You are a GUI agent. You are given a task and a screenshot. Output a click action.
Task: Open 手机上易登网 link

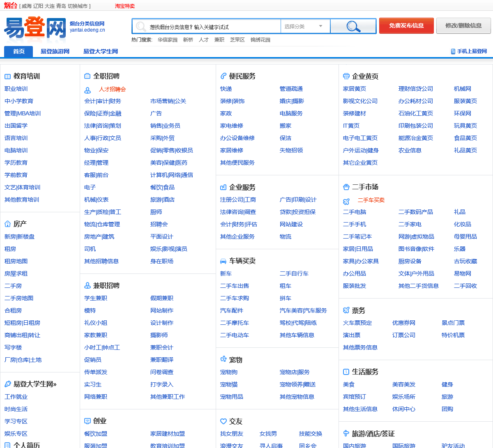pos(472,51)
